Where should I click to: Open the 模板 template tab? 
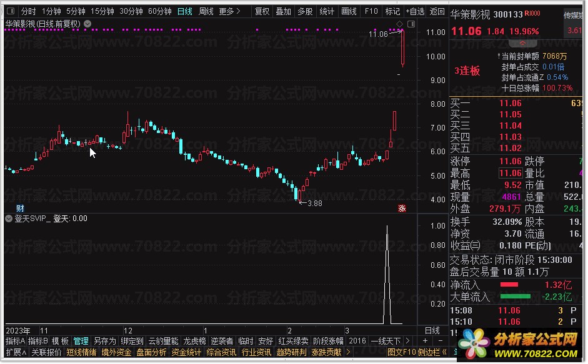pos(61,341)
